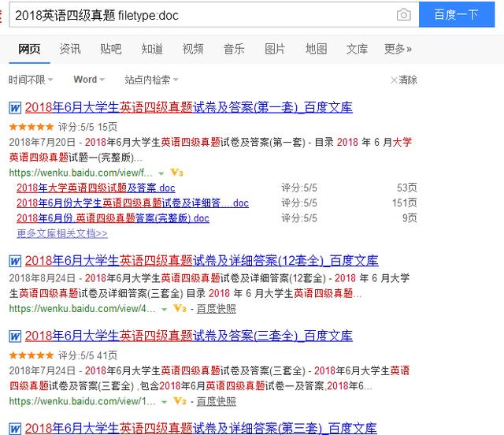This screenshot has width=504, height=435.
Task: Click V3 badge after view/f... URL
Action: pos(176,173)
